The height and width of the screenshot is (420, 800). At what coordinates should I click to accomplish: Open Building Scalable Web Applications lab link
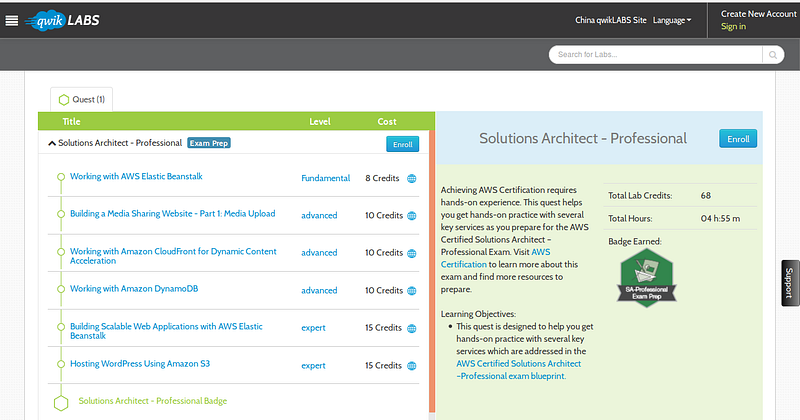(166, 331)
